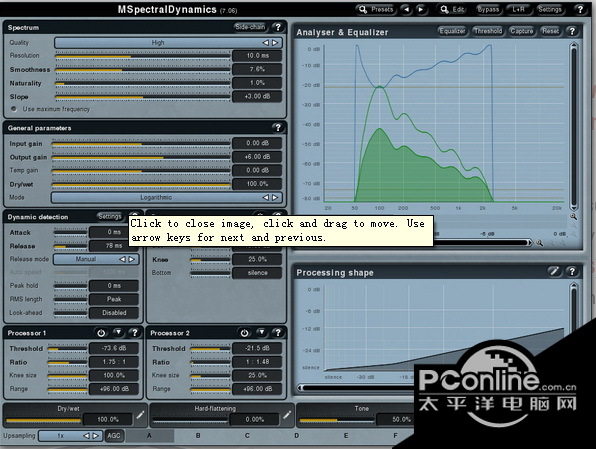Viewport: 596px width, 449px height.
Task: Open main help in top bar
Action: 580,10
